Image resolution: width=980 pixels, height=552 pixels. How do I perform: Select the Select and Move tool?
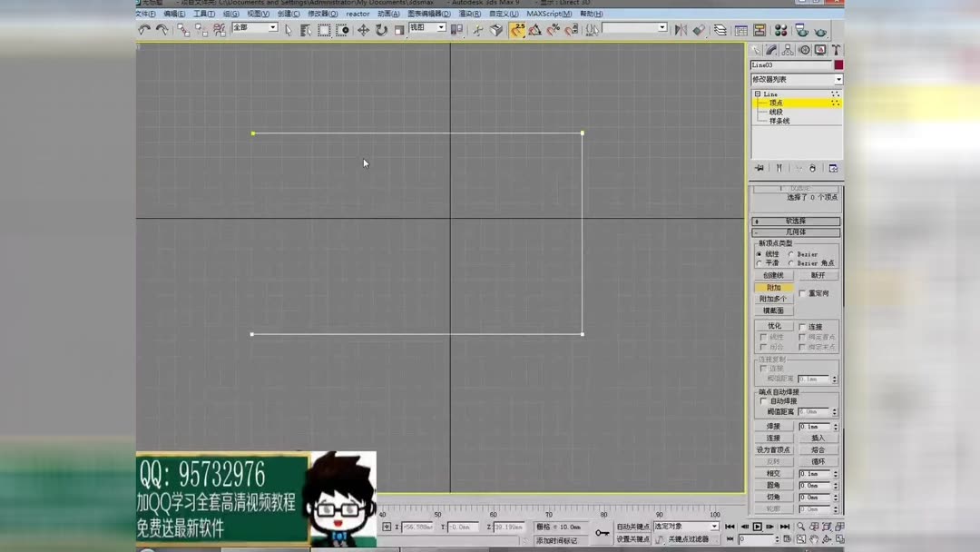point(363,30)
